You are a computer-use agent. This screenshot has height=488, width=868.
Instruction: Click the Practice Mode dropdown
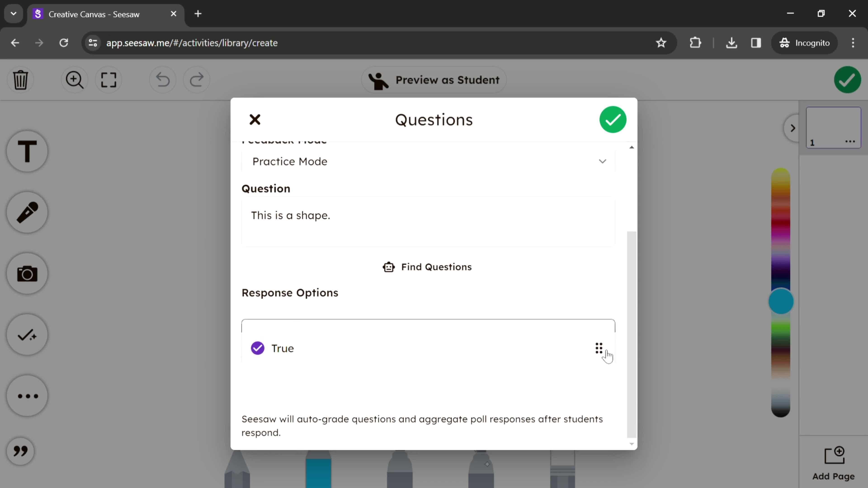coord(428,161)
